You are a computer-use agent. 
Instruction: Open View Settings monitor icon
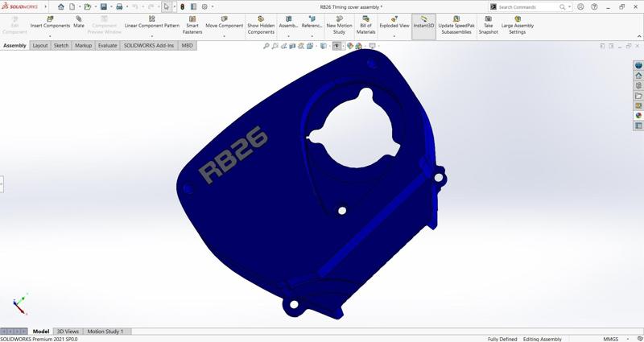click(x=372, y=46)
